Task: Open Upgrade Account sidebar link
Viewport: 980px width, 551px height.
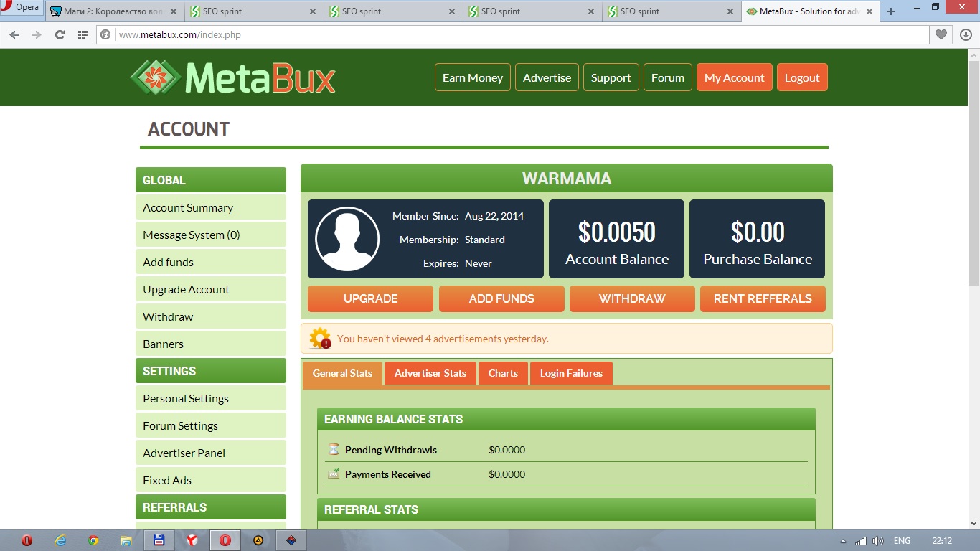Action: 211,289
